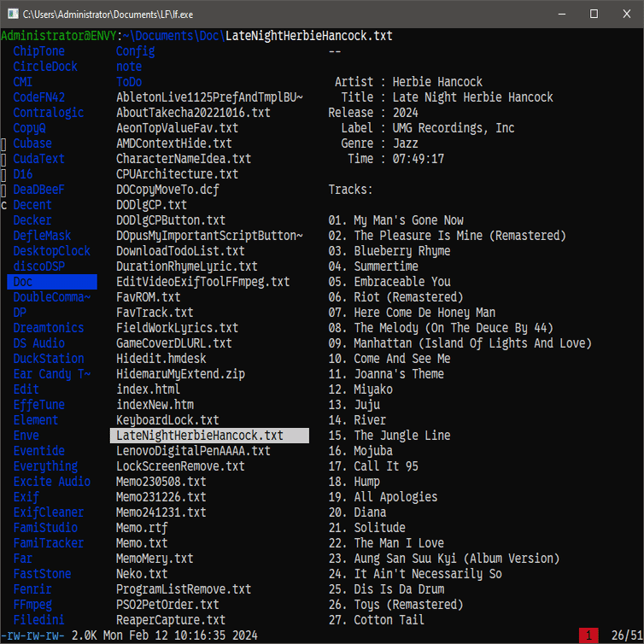The height and width of the screenshot is (644, 644).
Task: Select AMDContextHide.txt file
Action: pyautogui.click(x=174, y=143)
